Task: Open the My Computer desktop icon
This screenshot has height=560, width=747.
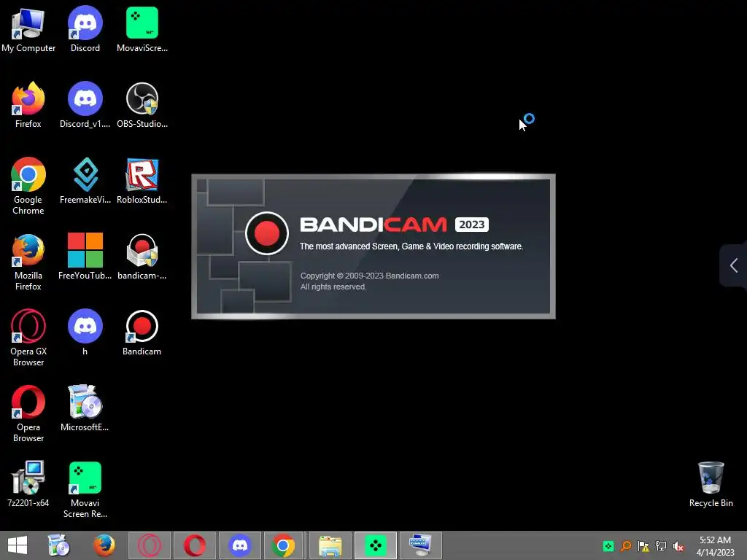Action: click(x=28, y=29)
